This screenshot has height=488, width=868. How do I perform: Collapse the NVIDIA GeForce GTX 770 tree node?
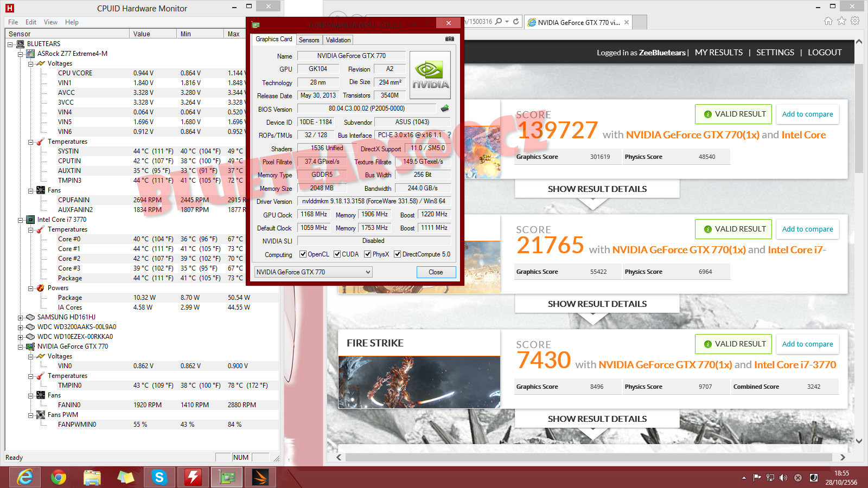tap(20, 346)
